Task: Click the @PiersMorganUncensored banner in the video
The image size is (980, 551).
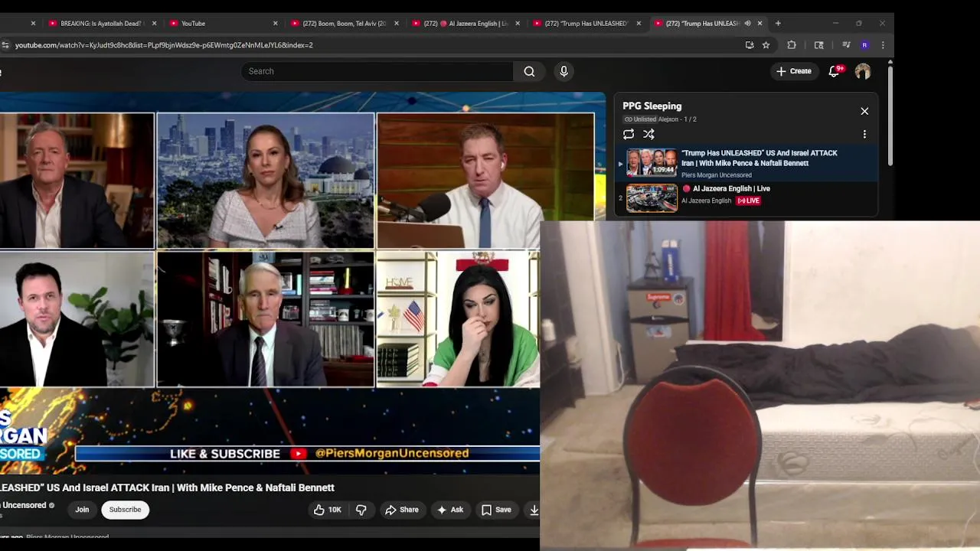Action: [392, 453]
